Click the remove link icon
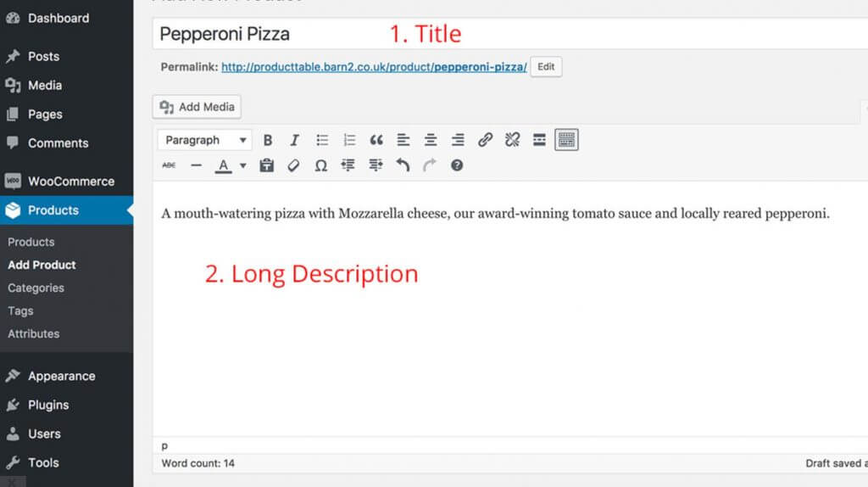 [512, 140]
